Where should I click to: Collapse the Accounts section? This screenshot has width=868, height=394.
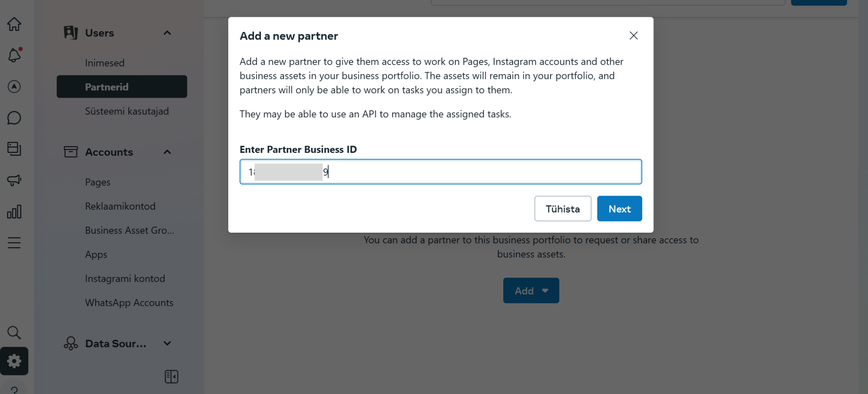point(167,152)
